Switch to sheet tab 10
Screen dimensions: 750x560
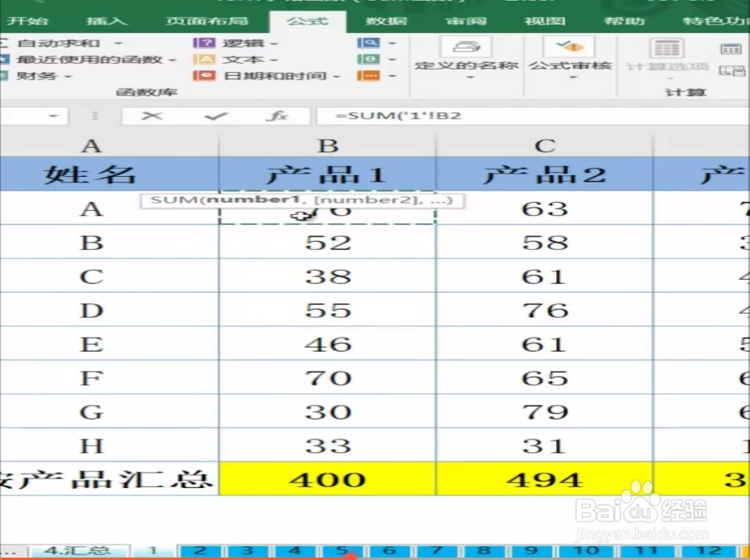coord(587,551)
